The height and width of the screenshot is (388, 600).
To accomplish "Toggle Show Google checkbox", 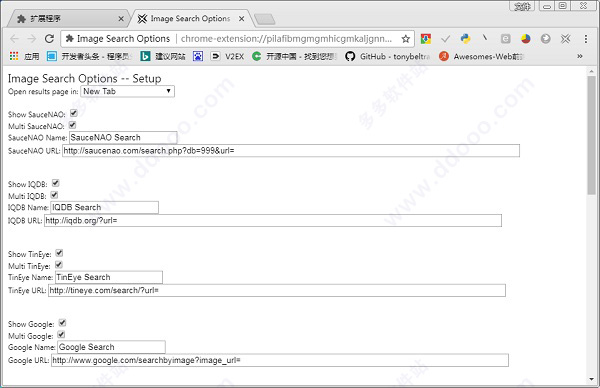I will tap(62, 323).
